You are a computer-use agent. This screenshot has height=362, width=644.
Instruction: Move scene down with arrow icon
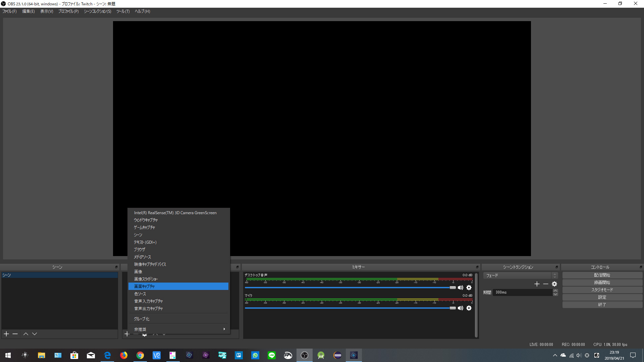click(x=35, y=334)
